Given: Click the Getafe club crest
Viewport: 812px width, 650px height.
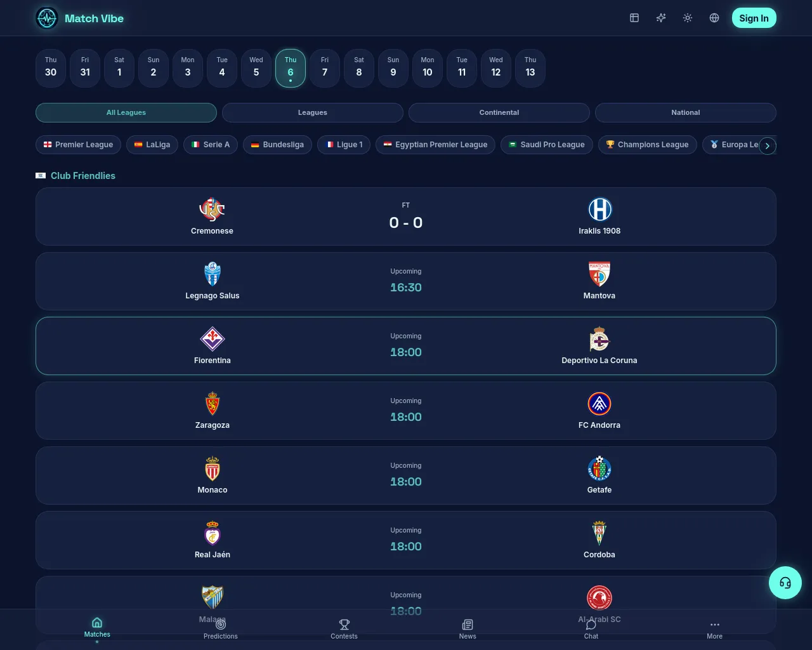Looking at the screenshot, I should (599, 468).
